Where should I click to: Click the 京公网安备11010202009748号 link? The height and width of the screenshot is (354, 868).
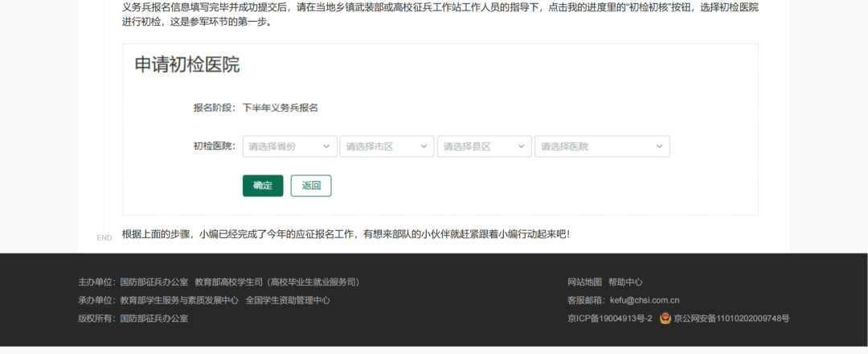pos(732,319)
